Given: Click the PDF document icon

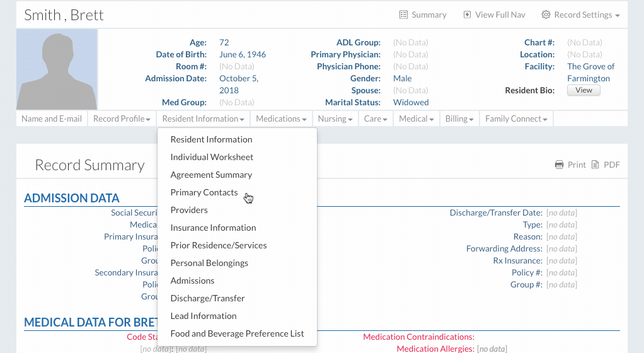Looking at the screenshot, I should tap(595, 165).
